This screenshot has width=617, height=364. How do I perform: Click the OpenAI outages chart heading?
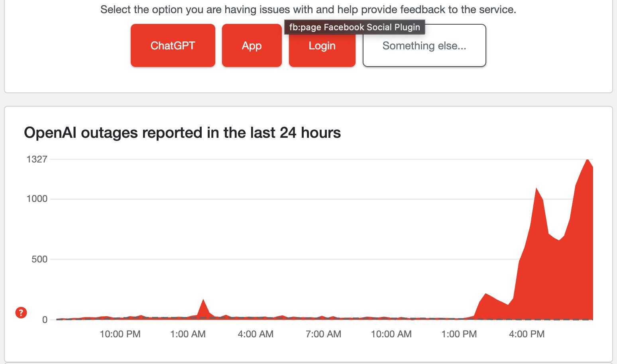(x=182, y=133)
